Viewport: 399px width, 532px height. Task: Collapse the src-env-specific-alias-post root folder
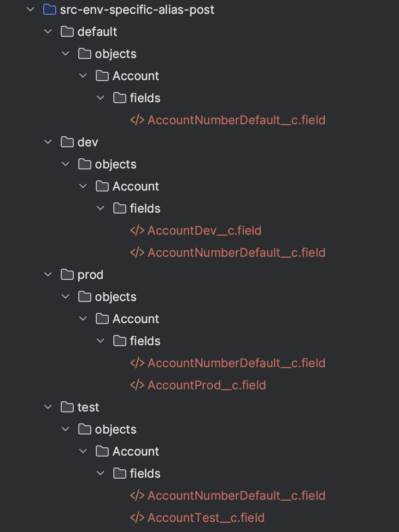tap(31, 10)
